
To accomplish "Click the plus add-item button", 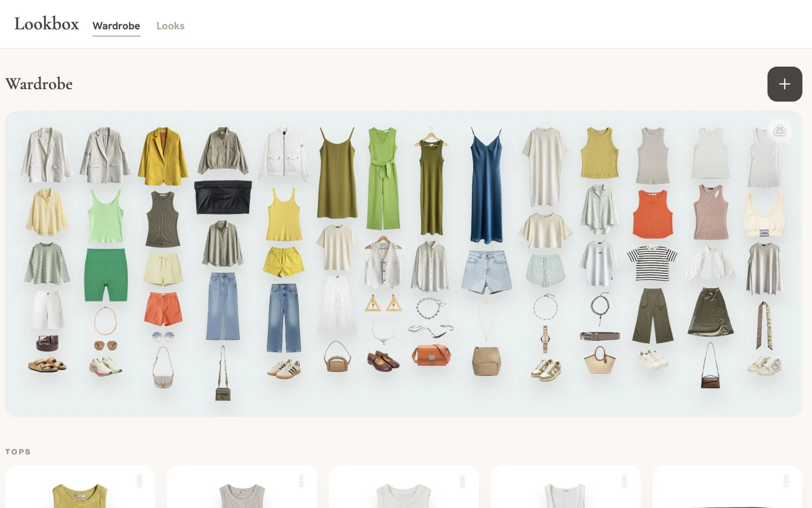I will (784, 84).
